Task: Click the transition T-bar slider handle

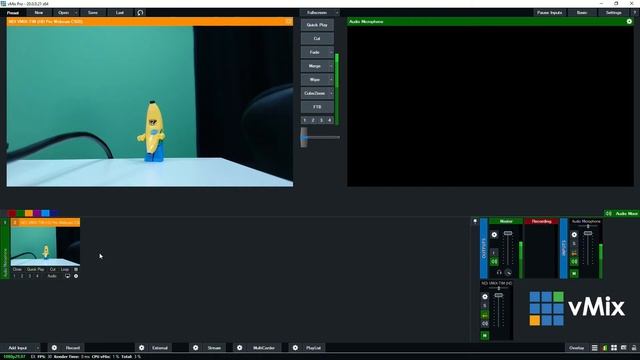Action: (304, 137)
